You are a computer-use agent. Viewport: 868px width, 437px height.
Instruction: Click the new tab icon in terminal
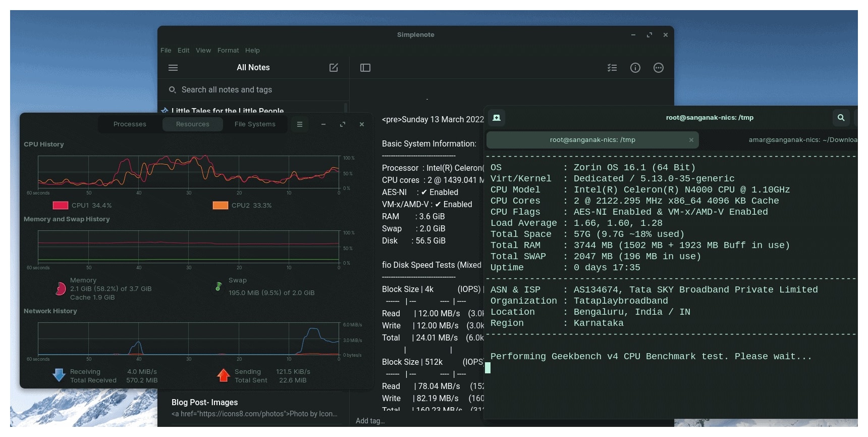(x=497, y=118)
